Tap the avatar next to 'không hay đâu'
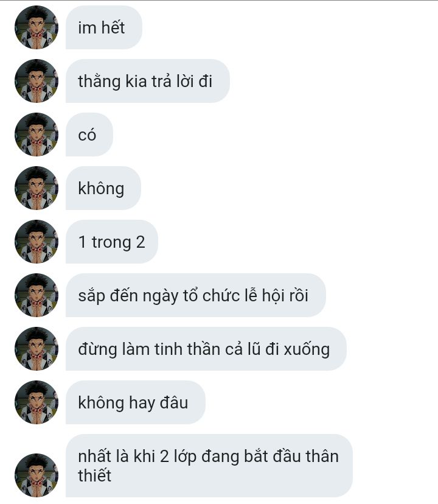The width and height of the screenshot is (438, 504). tap(36, 402)
